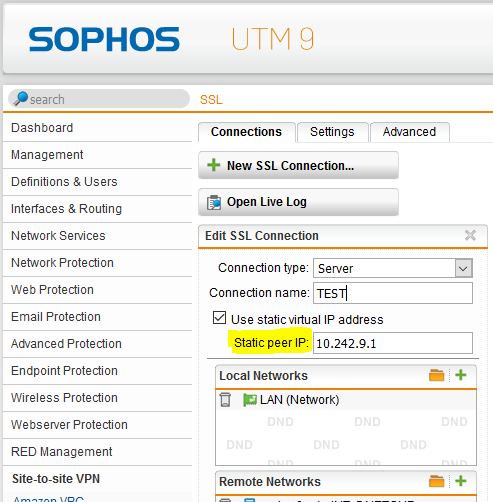
Task: Add network with Local Networks plus icon
Action: 461,375
